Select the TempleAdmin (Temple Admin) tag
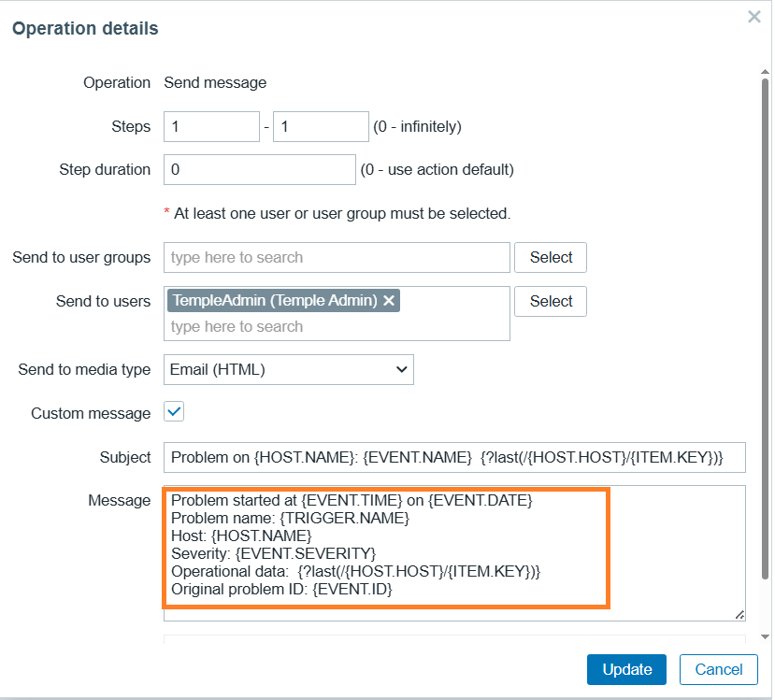This screenshot has height=700, width=775. pos(275,300)
